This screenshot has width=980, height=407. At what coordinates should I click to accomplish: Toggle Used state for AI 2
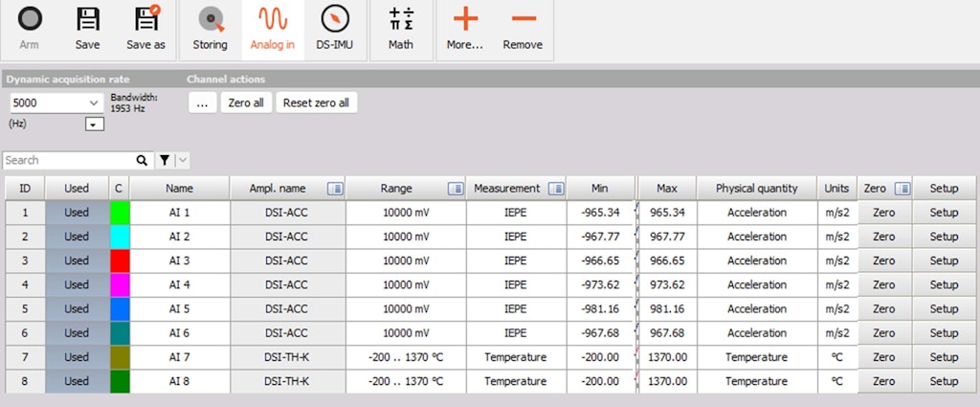[77, 237]
